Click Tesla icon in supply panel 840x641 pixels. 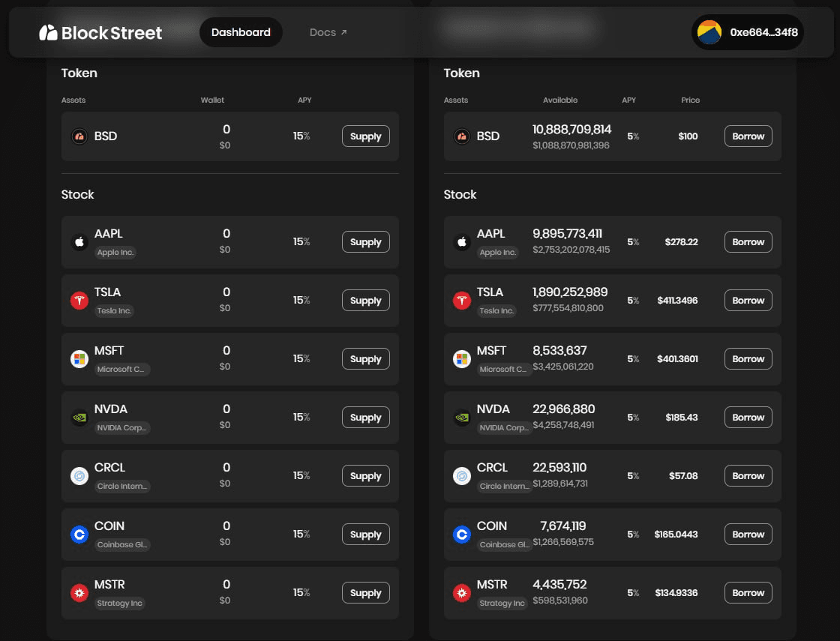pos(79,301)
